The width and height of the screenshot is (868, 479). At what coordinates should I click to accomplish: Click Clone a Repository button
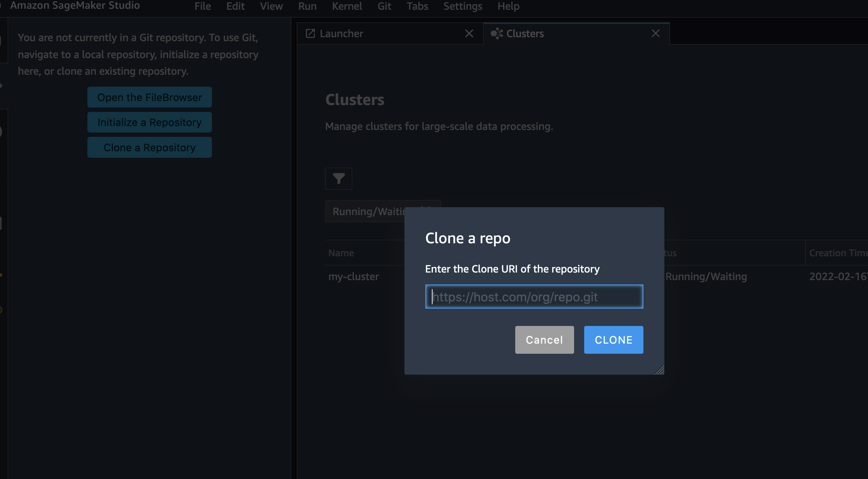(x=149, y=147)
